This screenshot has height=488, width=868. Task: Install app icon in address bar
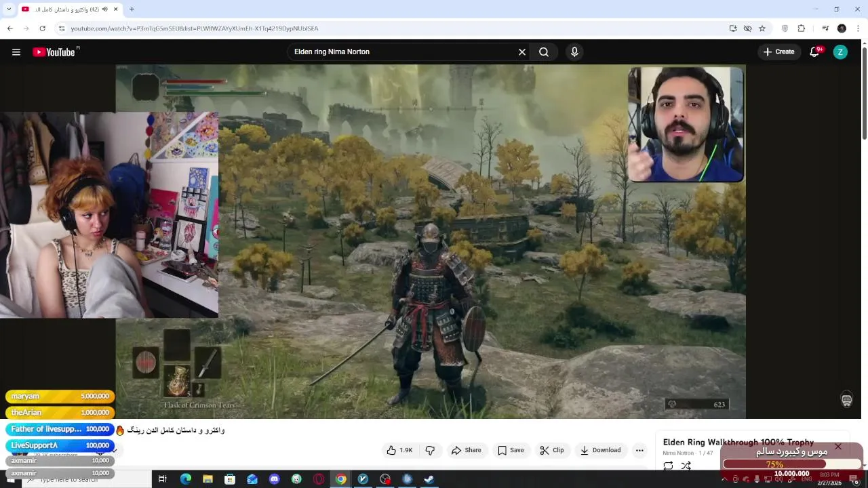(x=733, y=28)
